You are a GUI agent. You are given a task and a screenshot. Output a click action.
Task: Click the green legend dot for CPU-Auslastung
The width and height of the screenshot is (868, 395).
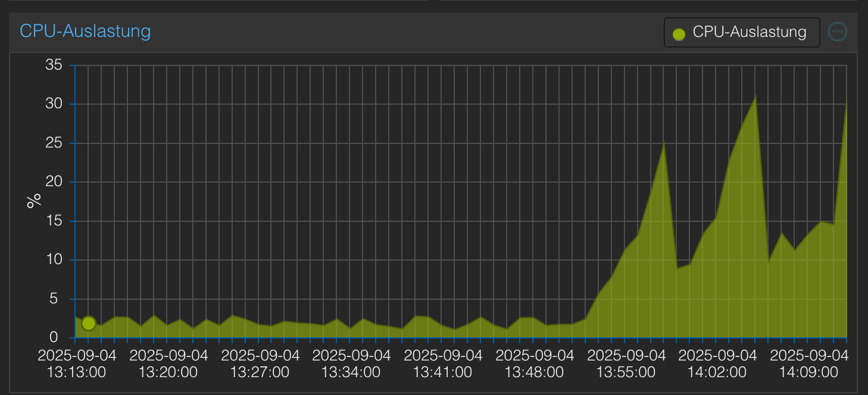[679, 34]
